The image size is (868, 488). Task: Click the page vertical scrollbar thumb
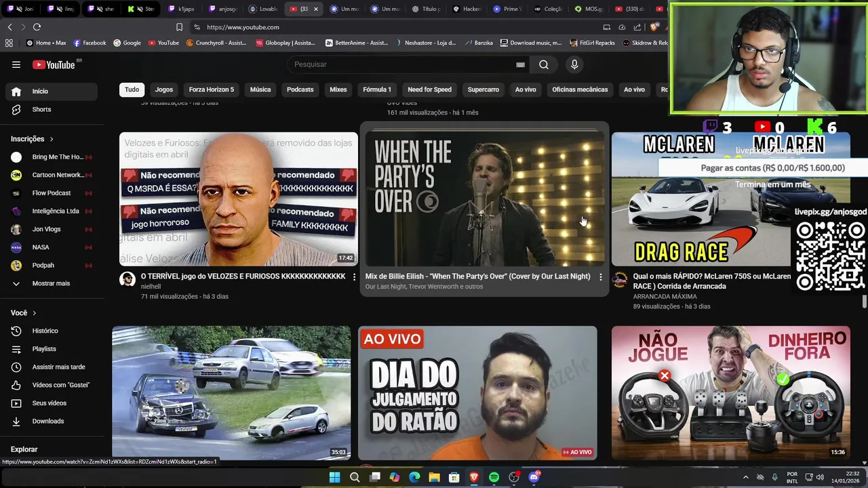coord(864,302)
